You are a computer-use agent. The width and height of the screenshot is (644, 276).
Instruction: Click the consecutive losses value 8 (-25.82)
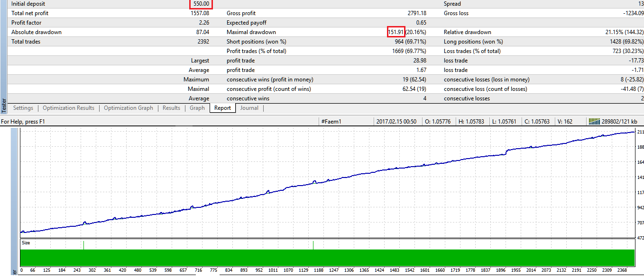tap(631, 80)
